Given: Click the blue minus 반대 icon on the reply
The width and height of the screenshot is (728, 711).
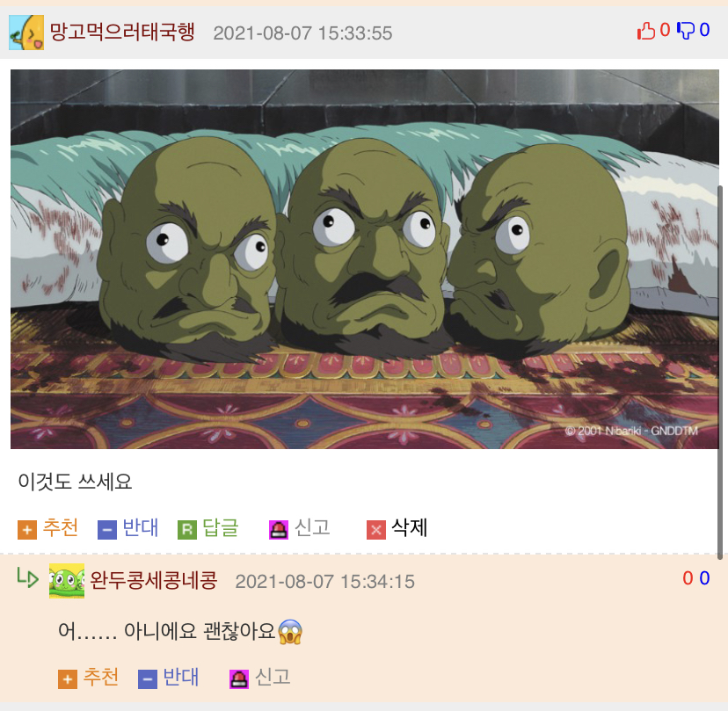Looking at the screenshot, I should 148,679.
